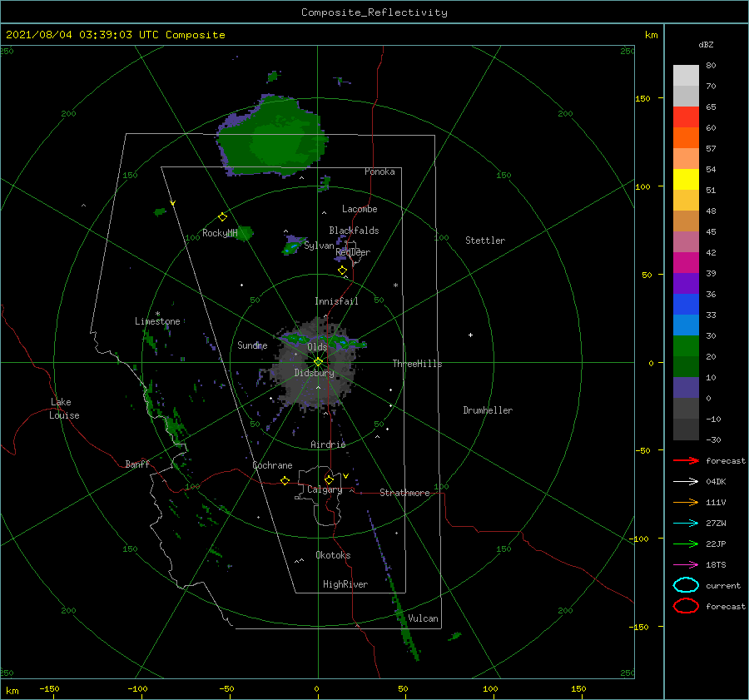The height and width of the screenshot is (700, 749).
Task: Click the Lake Louise label
Action: coord(64,409)
